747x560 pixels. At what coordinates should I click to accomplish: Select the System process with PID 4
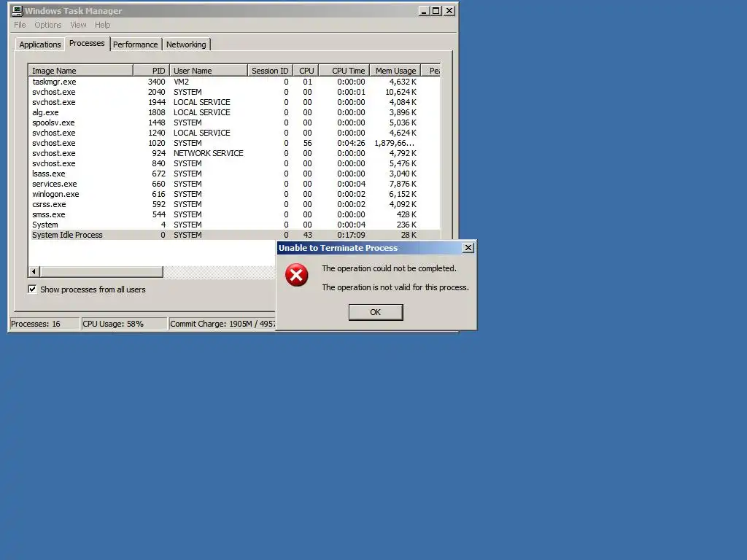tap(234, 225)
